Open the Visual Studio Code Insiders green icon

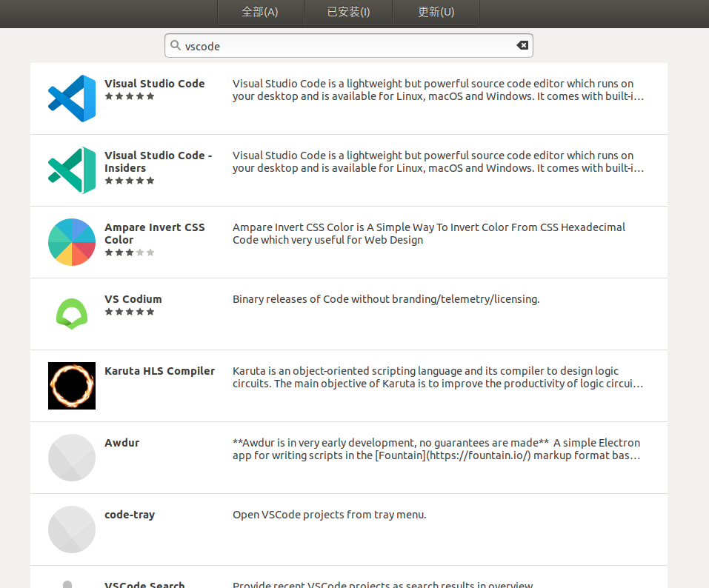click(72, 170)
